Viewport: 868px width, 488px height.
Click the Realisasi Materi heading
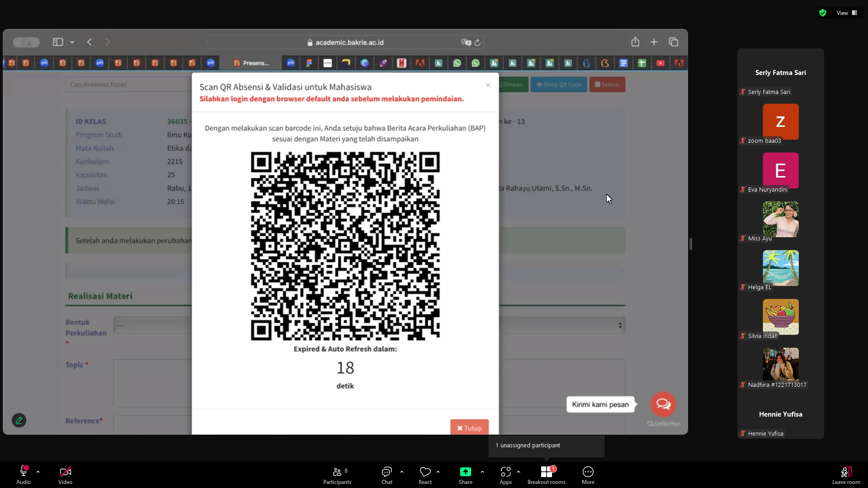pyautogui.click(x=100, y=296)
